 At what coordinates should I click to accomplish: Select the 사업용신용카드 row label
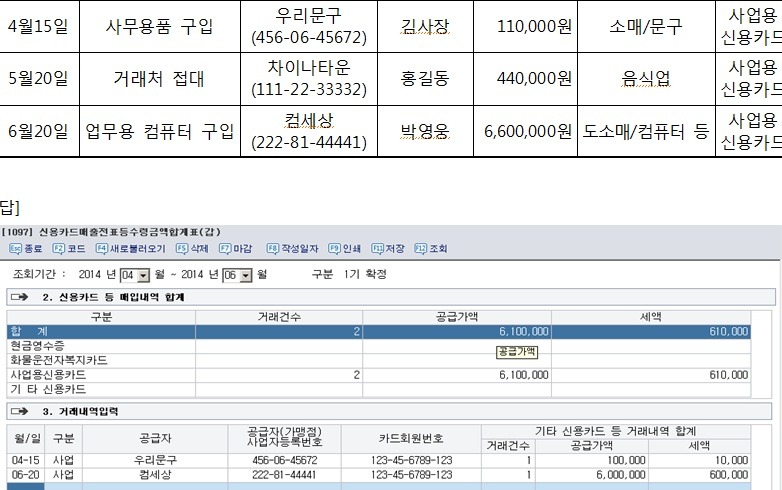click(x=48, y=375)
